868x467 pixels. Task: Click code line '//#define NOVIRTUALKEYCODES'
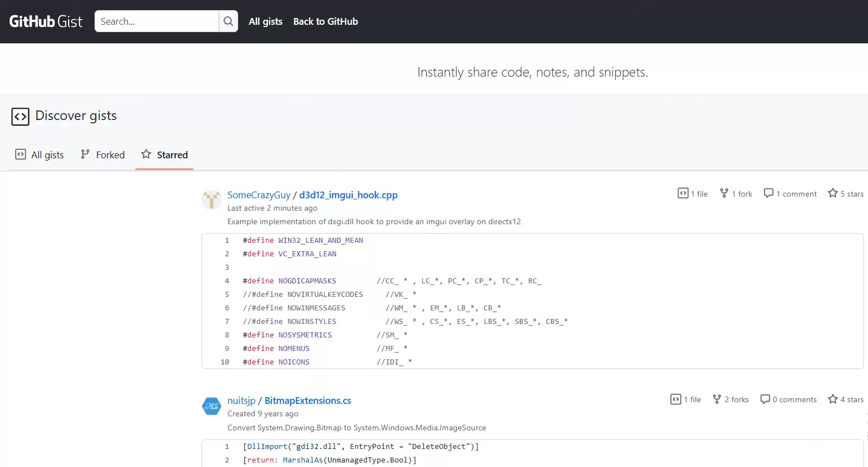pyautogui.click(x=330, y=295)
